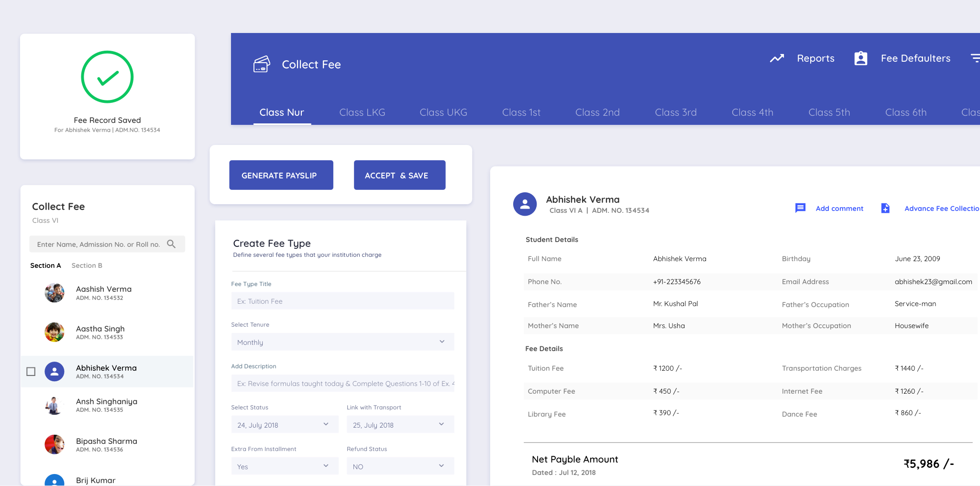The image size is (980, 486).
Task: Switch to the Class UKG tab
Action: [443, 112]
